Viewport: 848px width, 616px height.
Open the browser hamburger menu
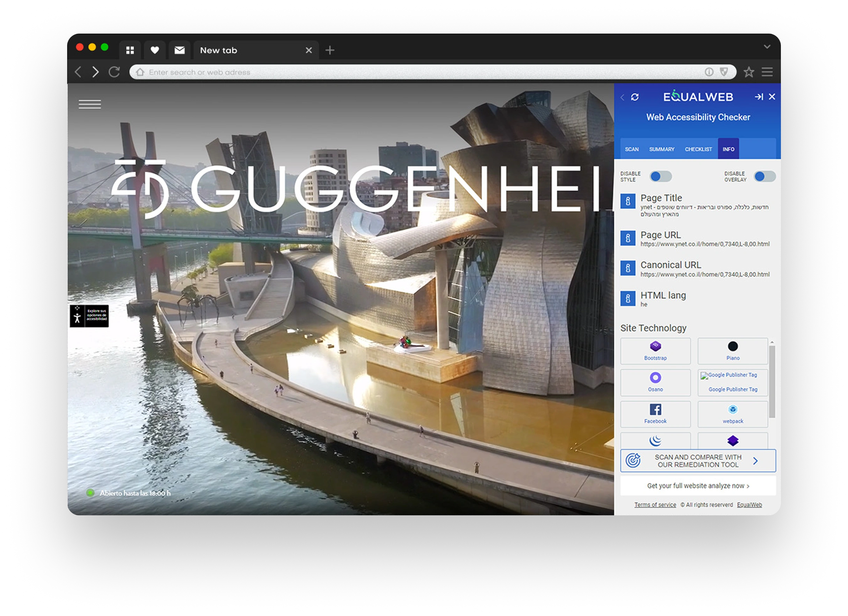[x=767, y=72]
